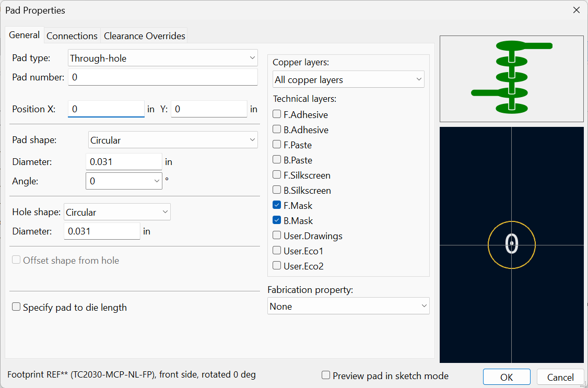588x388 pixels.
Task: Open the Hole shape dropdown
Action: pos(117,212)
